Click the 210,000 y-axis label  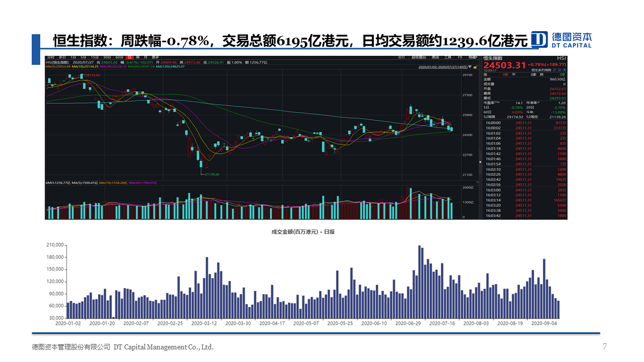coord(54,245)
